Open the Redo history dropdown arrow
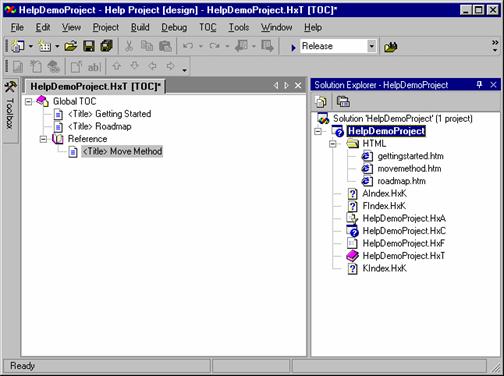Image resolution: width=504 pixels, height=376 pixels. [227, 46]
